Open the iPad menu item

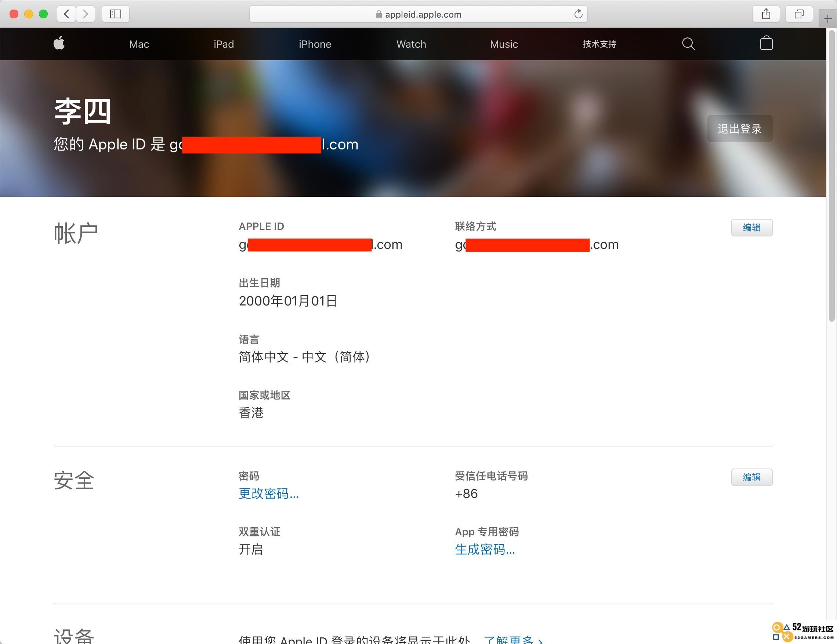pyautogui.click(x=224, y=44)
